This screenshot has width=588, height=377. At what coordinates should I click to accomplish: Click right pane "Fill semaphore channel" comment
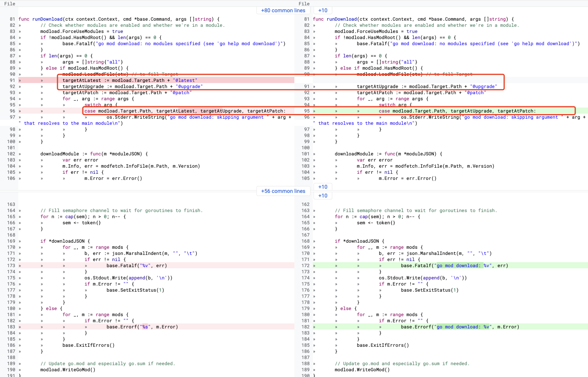click(x=416, y=211)
